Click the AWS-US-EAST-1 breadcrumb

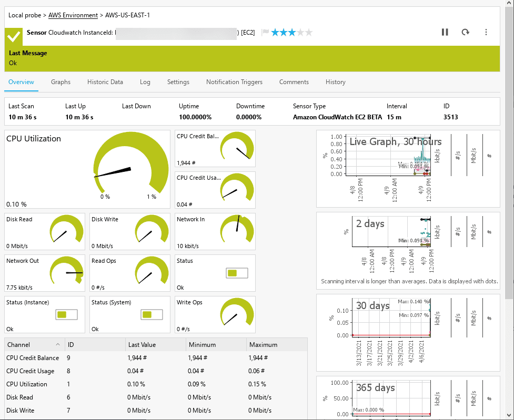[x=127, y=15]
